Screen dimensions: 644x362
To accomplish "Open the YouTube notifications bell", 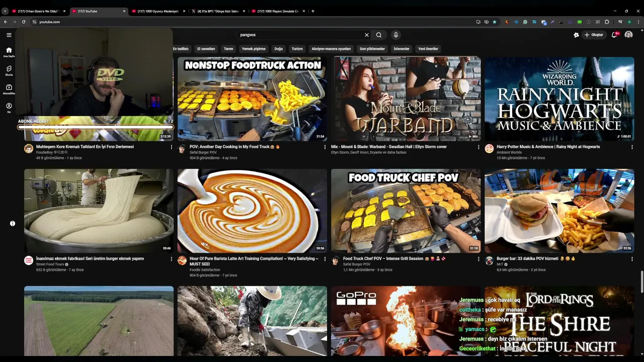I will (x=614, y=35).
